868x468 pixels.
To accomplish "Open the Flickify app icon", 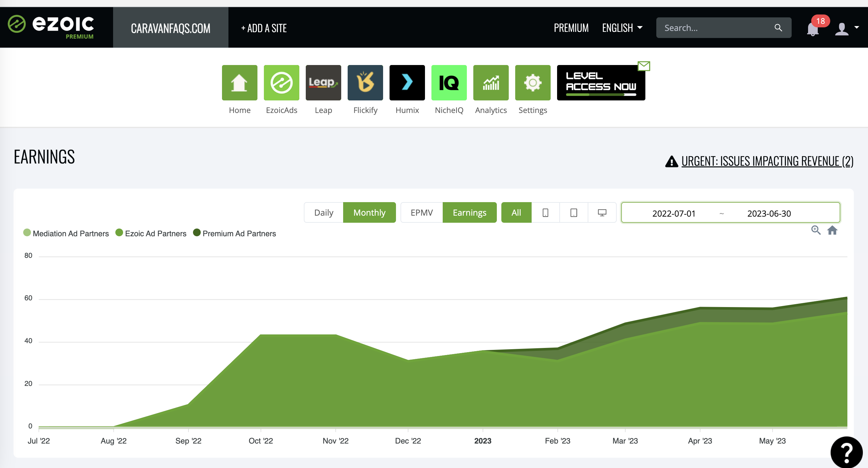I will 365,82.
